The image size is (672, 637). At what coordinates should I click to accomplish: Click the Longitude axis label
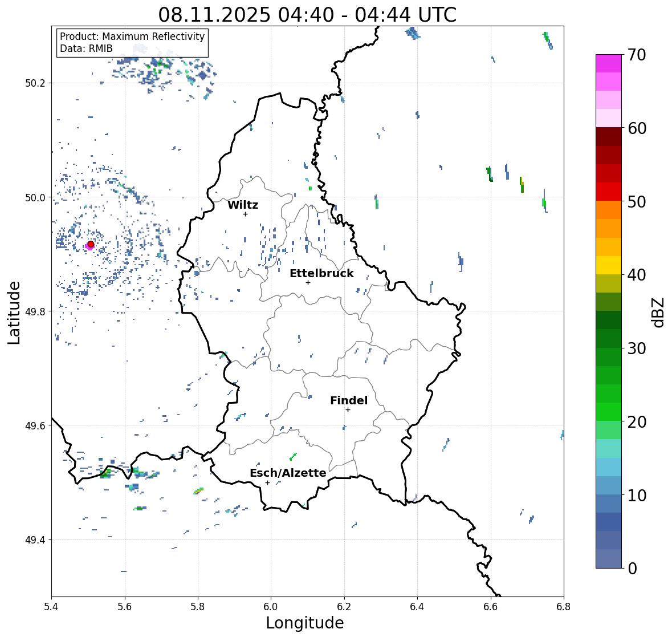(x=305, y=623)
